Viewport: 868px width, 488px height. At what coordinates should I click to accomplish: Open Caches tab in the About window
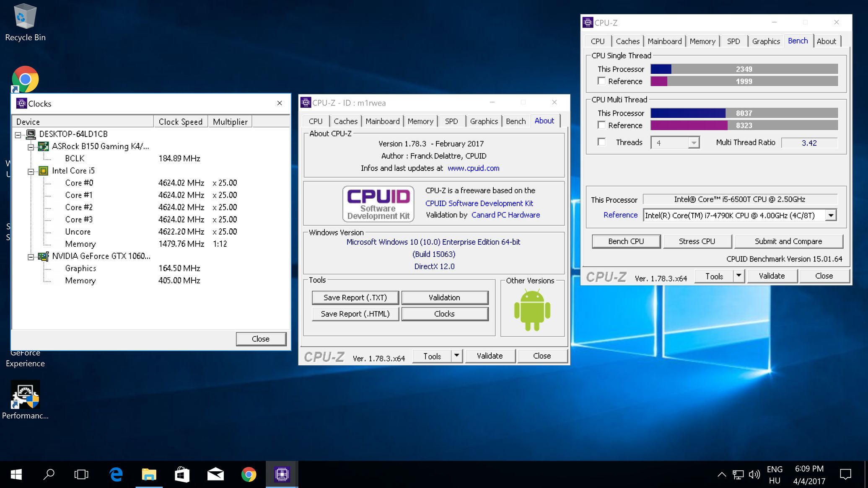tap(345, 121)
